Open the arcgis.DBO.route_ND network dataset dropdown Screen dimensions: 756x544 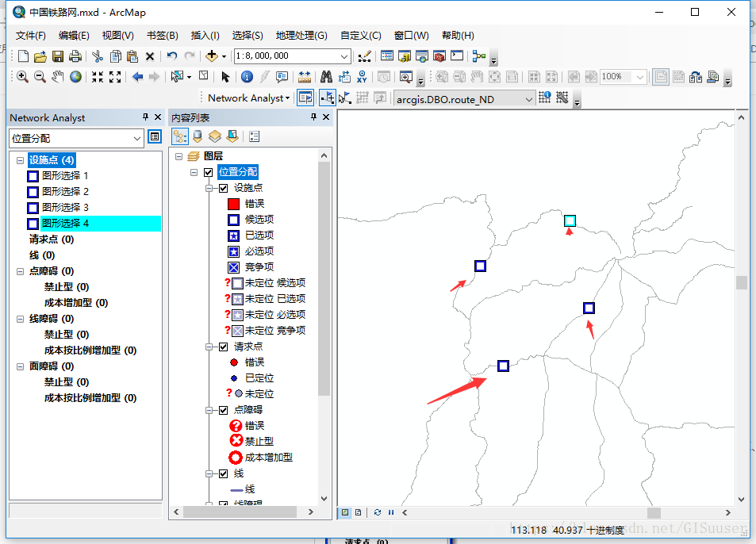[x=529, y=99]
